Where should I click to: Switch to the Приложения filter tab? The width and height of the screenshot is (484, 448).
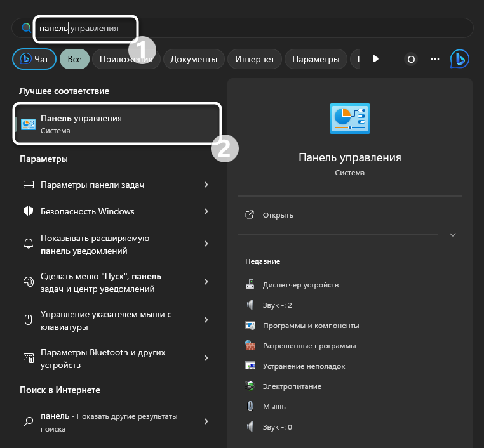125,59
